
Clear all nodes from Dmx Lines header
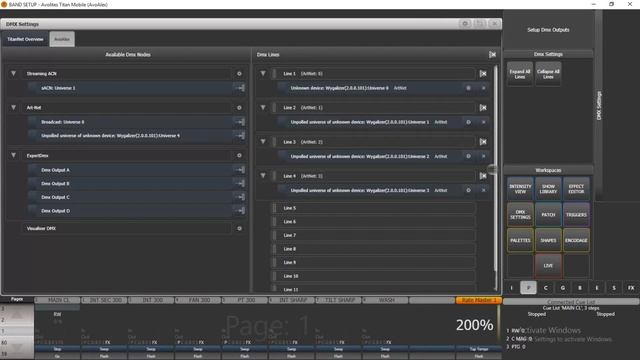point(492,55)
